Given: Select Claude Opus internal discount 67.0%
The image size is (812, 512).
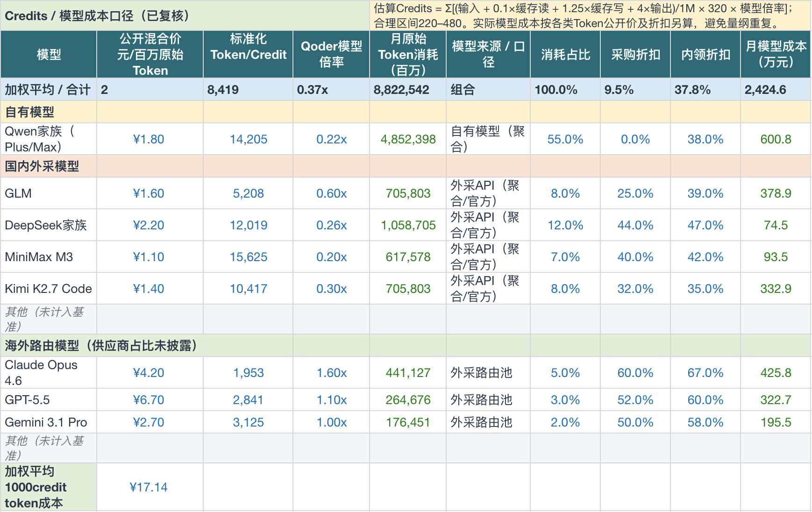Looking at the screenshot, I should [x=705, y=373].
